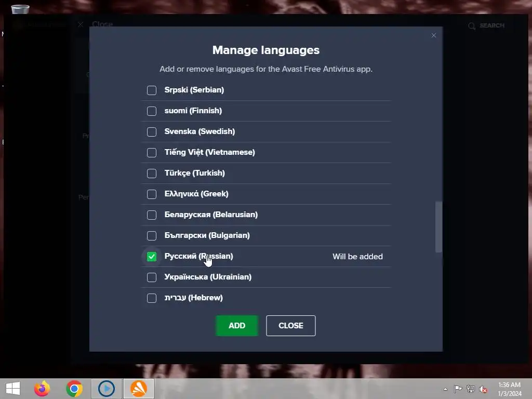Check the Türkçe (Turkish) checkbox
The height and width of the screenshot is (399, 532).
pyautogui.click(x=152, y=174)
